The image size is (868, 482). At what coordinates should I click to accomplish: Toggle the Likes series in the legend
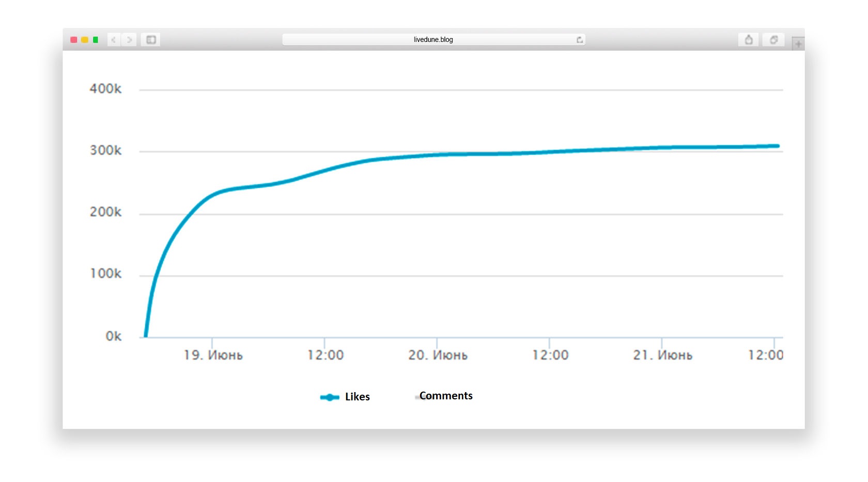pyautogui.click(x=357, y=397)
